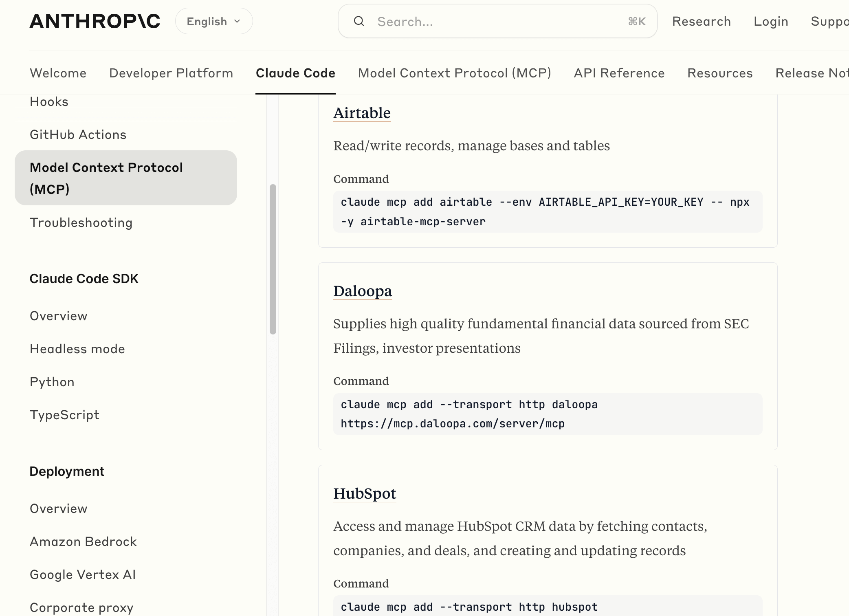The height and width of the screenshot is (616, 849).
Task: Open the Daloopa heading link
Action: point(363,291)
